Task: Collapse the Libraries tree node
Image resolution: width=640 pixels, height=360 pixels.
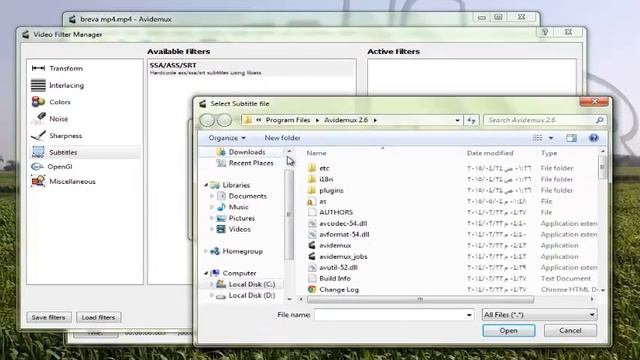Action: tap(206, 185)
